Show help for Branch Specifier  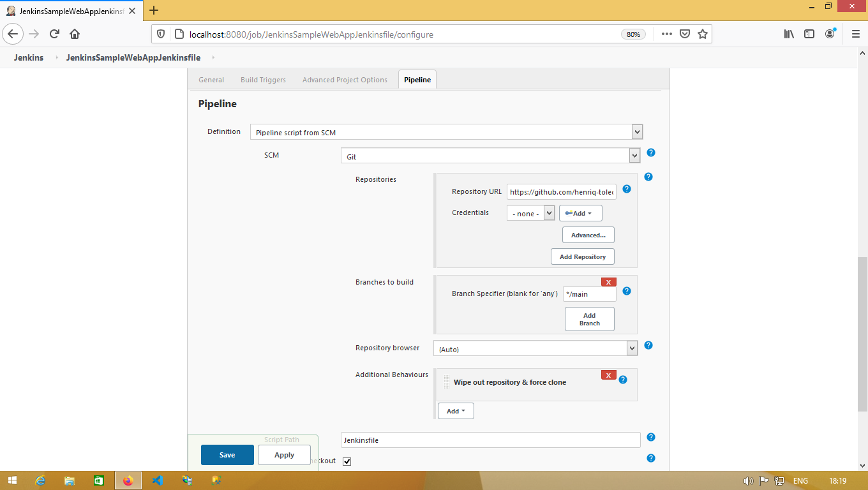[x=627, y=291]
